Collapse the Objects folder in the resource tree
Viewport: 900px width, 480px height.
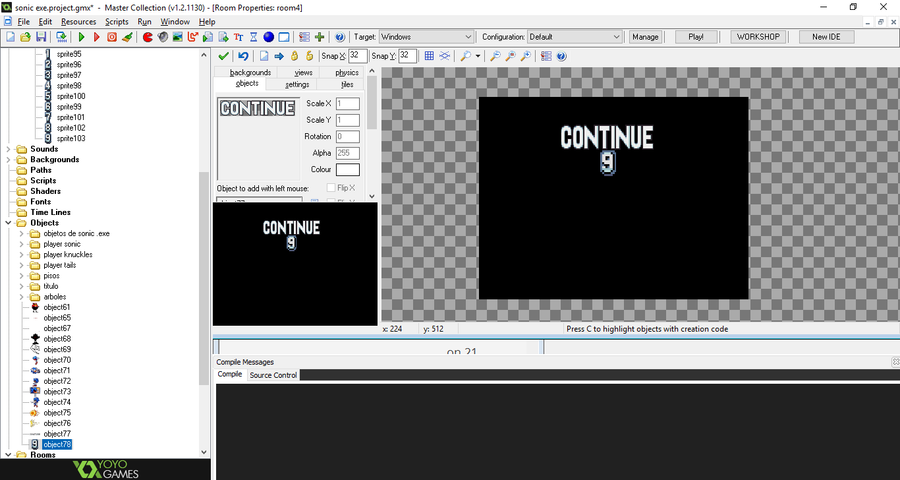coord(8,223)
